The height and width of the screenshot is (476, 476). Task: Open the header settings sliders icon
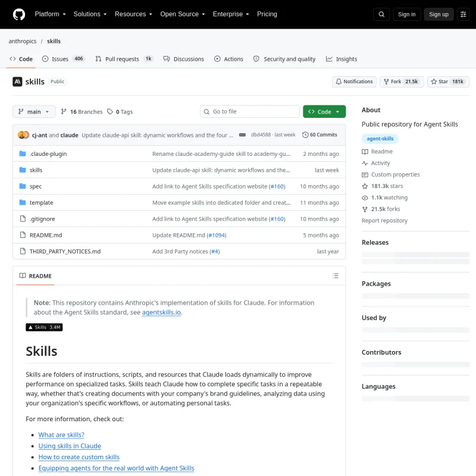coord(464,14)
